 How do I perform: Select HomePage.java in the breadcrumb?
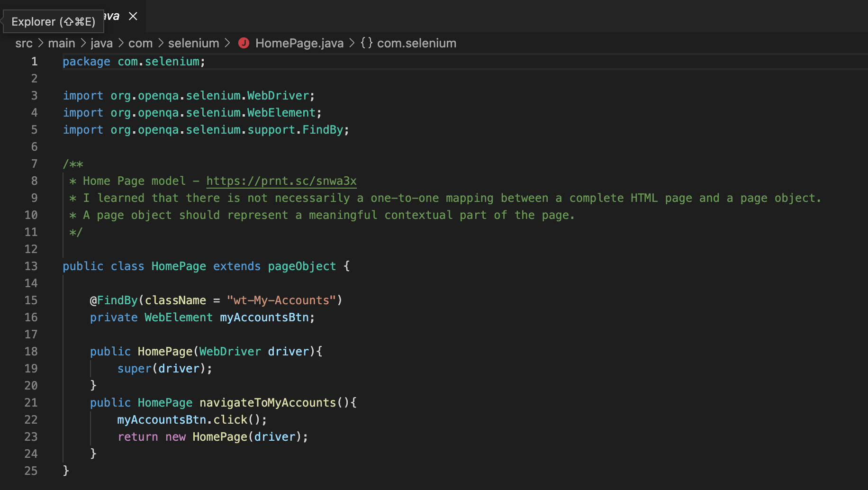pyautogui.click(x=299, y=43)
